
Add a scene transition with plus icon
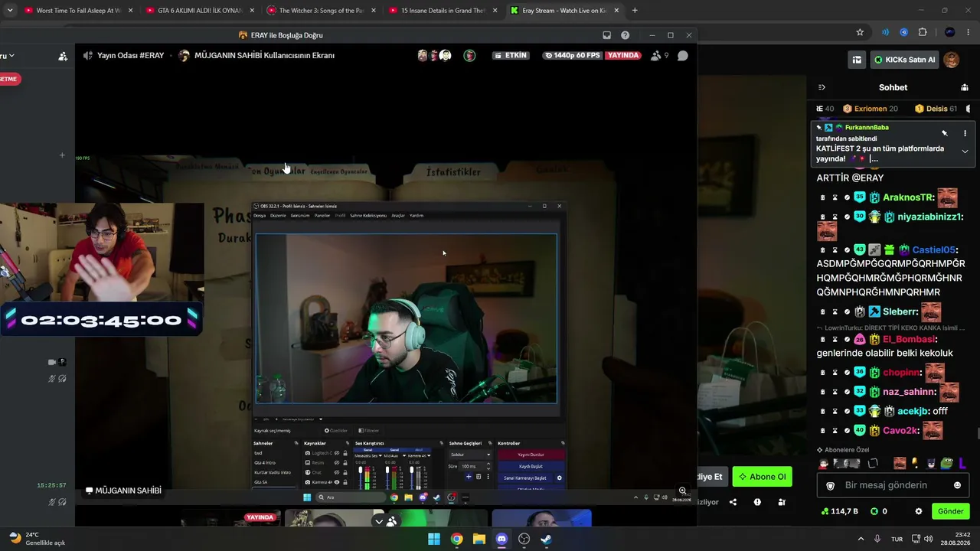[x=469, y=477]
